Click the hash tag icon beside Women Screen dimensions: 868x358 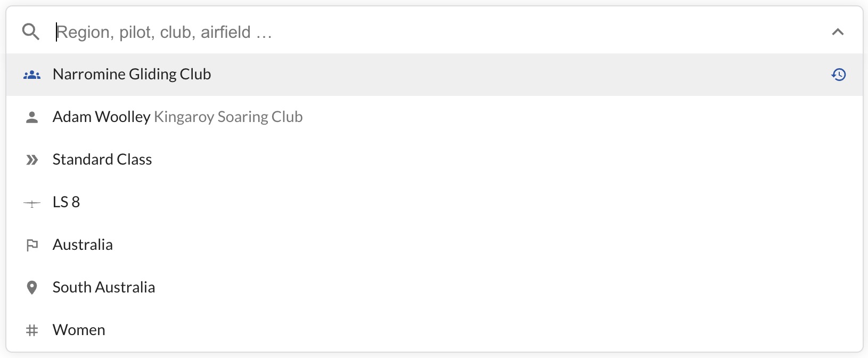[x=32, y=330]
